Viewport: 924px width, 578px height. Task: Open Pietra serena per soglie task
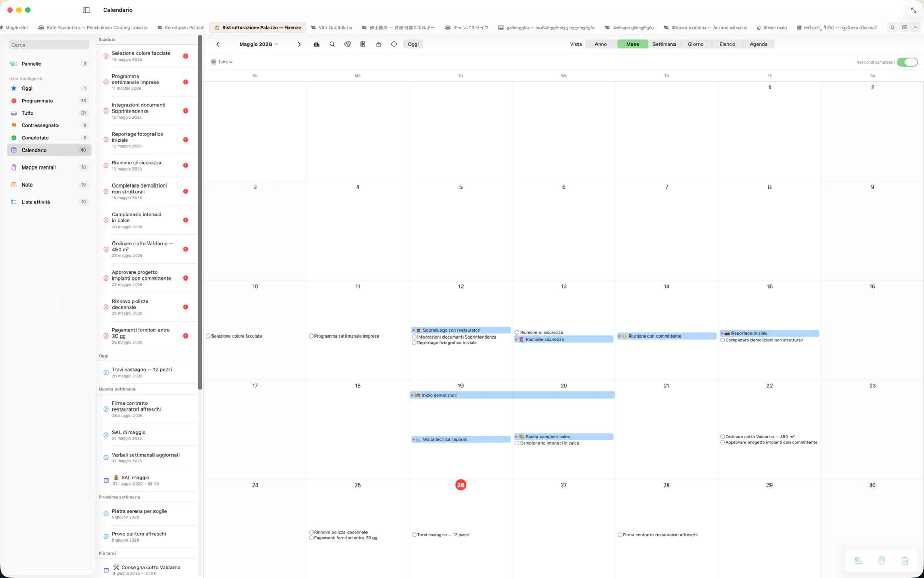pos(147,514)
